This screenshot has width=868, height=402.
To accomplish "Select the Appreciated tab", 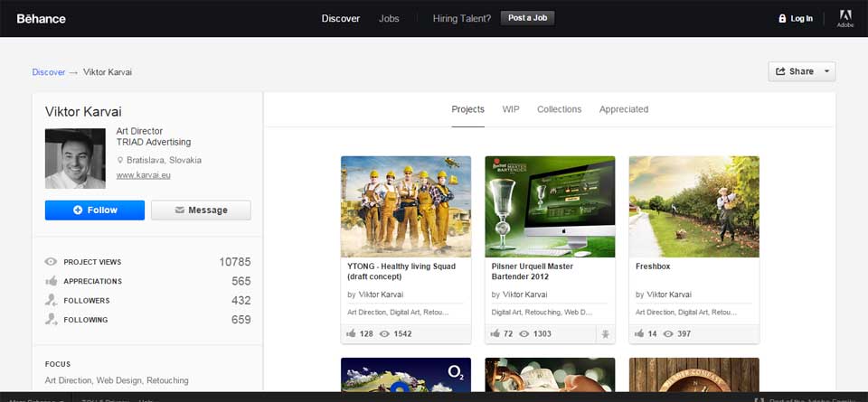I will click(623, 109).
